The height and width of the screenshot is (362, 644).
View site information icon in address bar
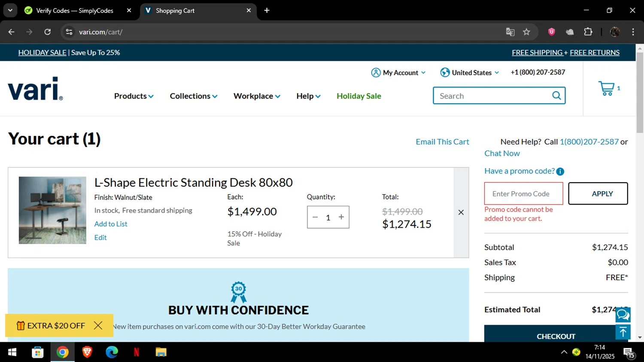pos(69,32)
